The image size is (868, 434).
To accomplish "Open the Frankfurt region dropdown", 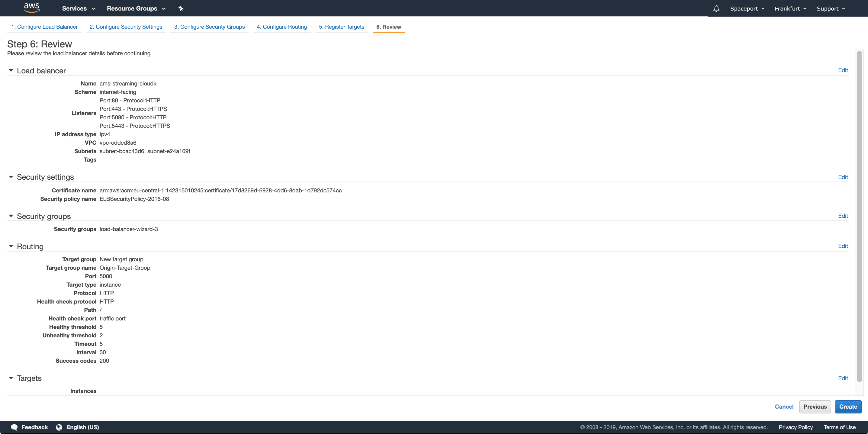I will point(790,8).
